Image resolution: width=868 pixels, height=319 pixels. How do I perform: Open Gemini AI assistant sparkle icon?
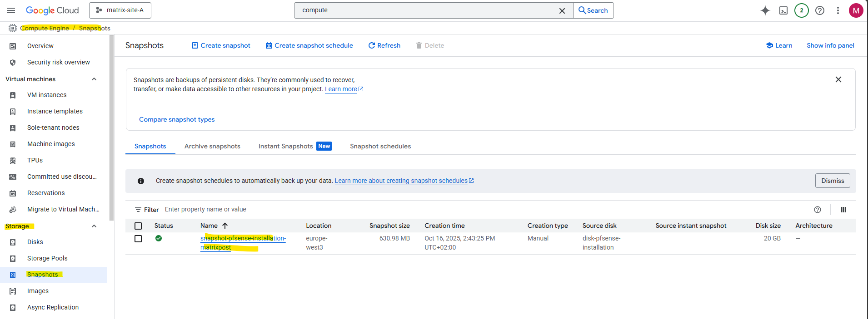pos(765,10)
